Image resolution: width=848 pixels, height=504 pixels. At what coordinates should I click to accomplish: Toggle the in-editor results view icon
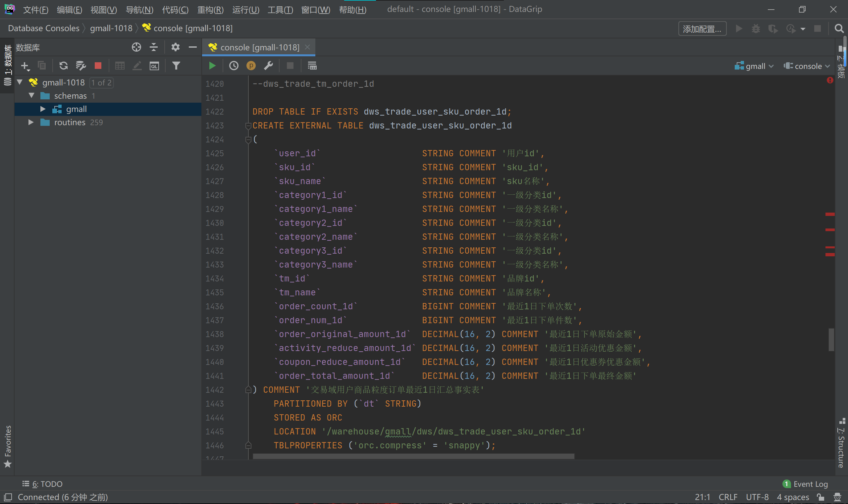312,66
